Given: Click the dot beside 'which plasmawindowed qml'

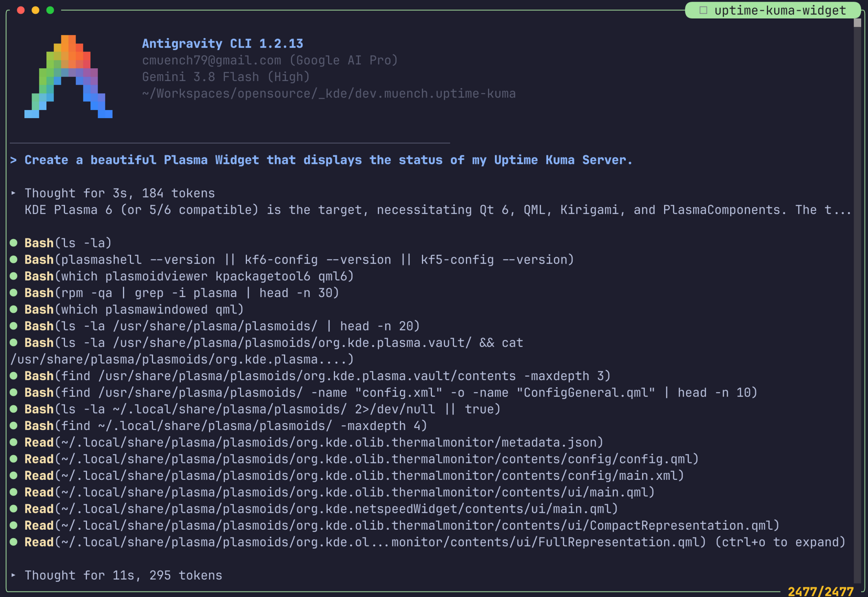Looking at the screenshot, I should pyautogui.click(x=14, y=309).
